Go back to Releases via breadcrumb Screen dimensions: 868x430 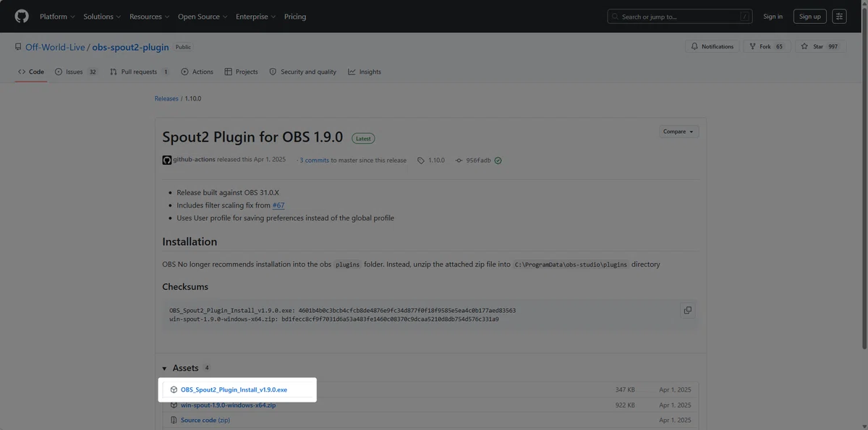[166, 98]
